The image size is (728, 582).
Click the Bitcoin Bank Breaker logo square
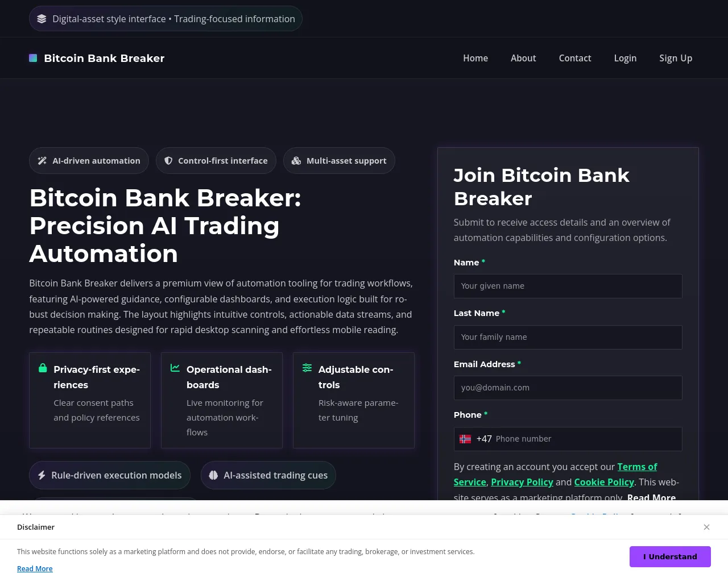(33, 58)
